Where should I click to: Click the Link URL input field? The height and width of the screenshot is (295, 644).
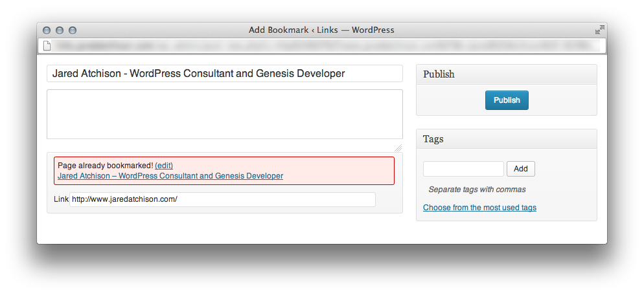222,199
